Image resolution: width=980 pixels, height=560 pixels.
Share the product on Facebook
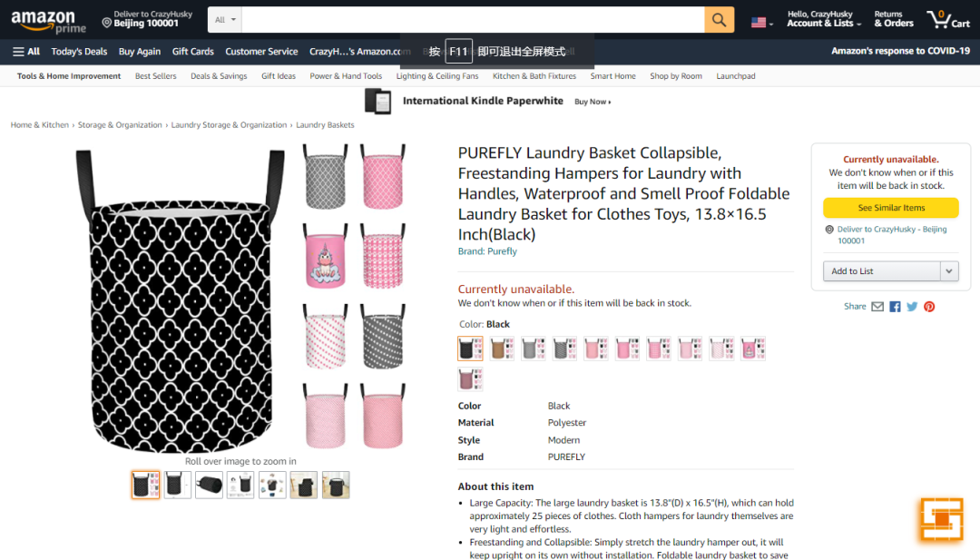895,307
